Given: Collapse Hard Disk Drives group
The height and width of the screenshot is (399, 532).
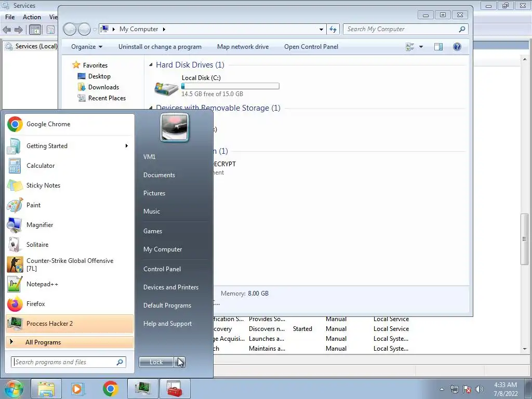Looking at the screenshot, I should point(151,65).
